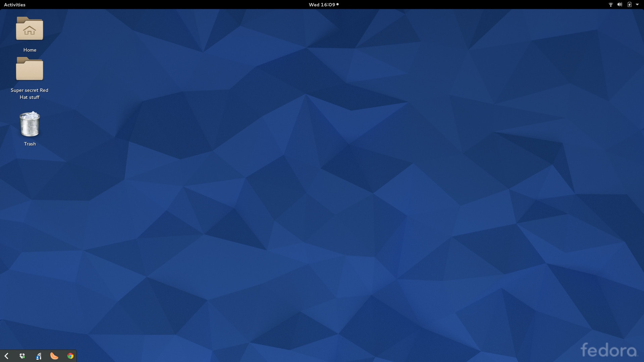
Task: Click the notification dot beside the clock
Action: pos(337,5)
